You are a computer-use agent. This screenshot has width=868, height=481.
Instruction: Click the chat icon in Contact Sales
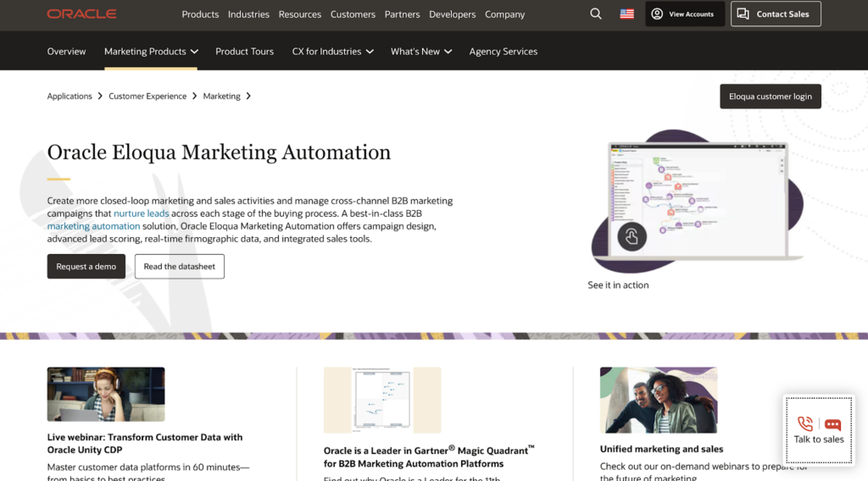pos(743,14)
